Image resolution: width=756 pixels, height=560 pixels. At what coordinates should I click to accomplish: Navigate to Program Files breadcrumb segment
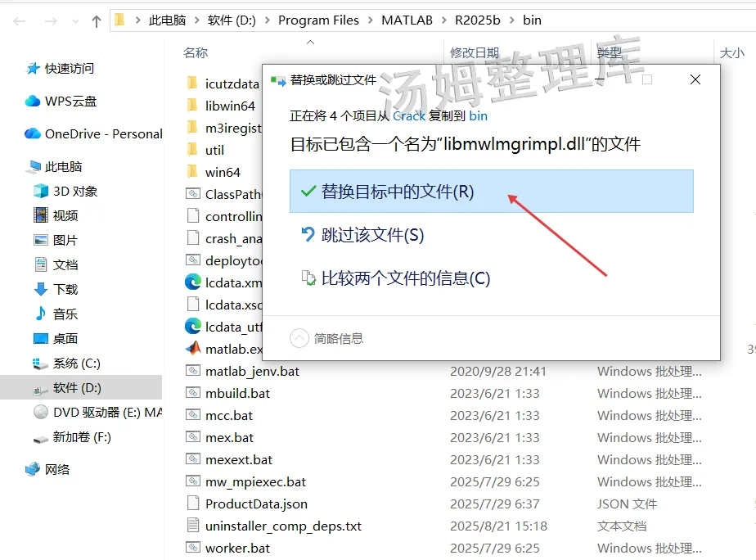click(319, 20)
